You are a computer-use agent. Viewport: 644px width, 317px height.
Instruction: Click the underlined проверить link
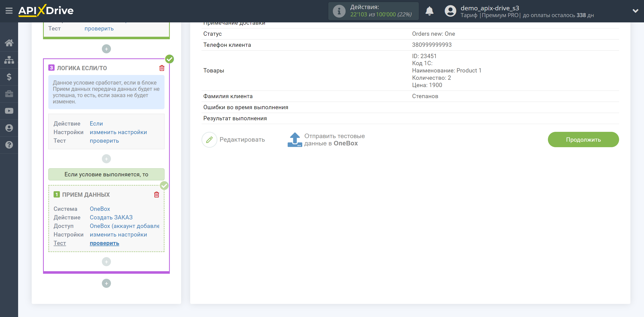click(x=104, y=243)
